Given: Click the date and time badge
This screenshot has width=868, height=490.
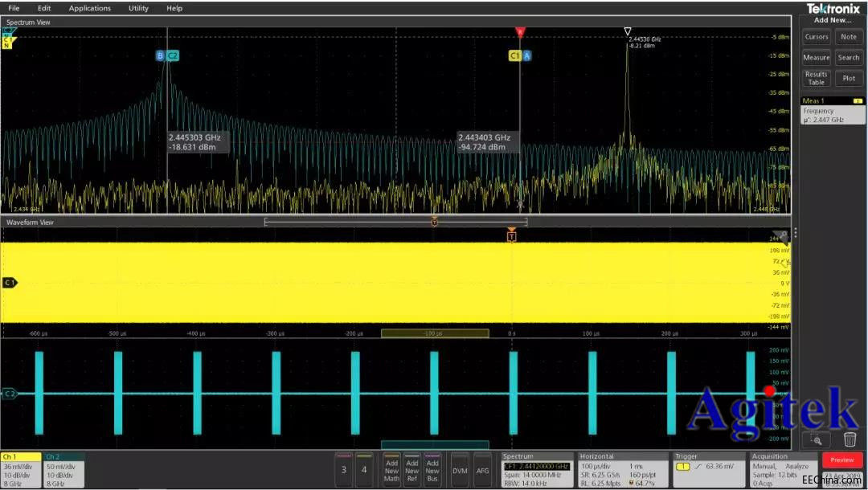Looking at the screenshot, I should 841,479.
